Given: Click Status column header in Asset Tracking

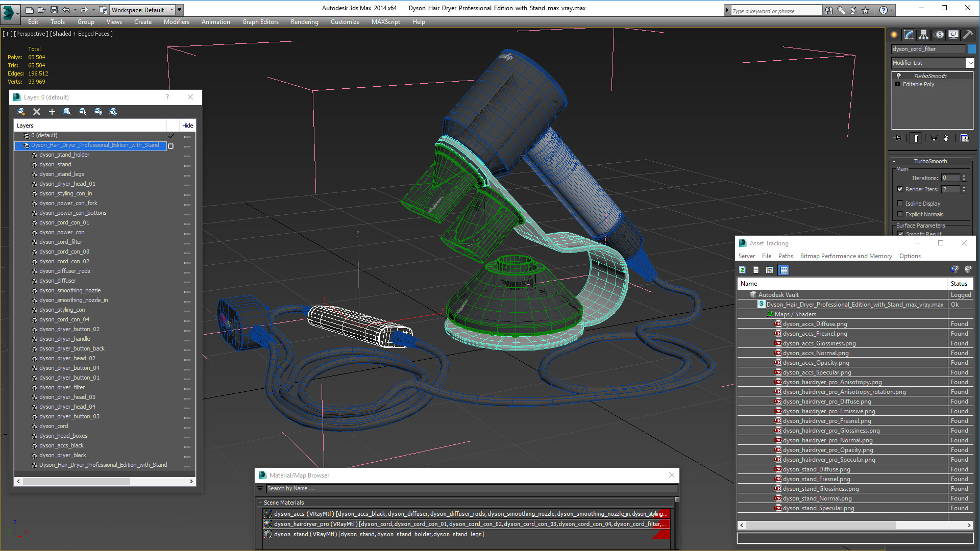Looking at the screenshot, I should point(960,284).
